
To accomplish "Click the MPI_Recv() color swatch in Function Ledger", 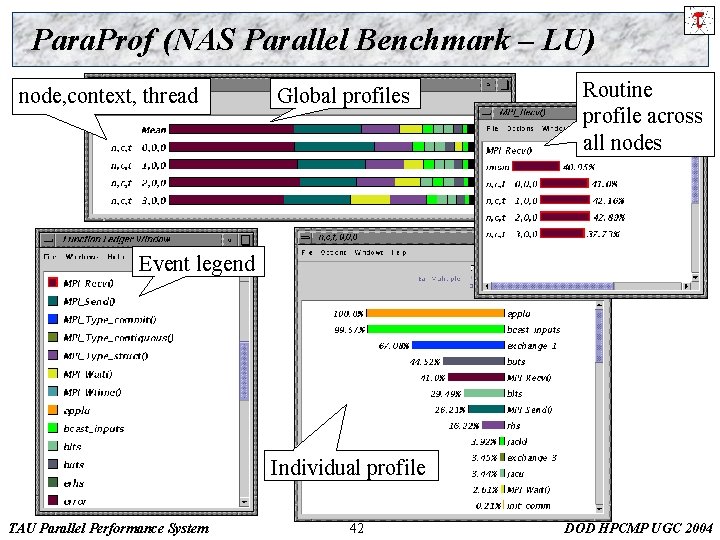I will (x=53, y=282).
